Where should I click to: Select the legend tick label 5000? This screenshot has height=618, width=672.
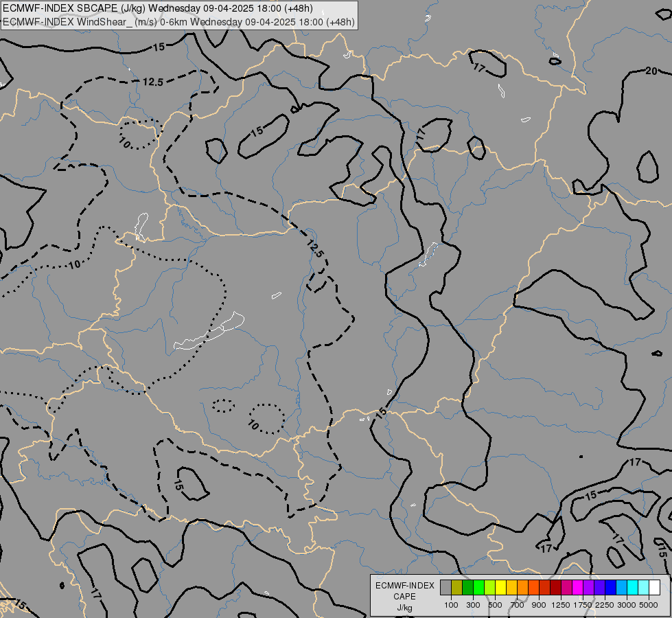coord(649,605)
